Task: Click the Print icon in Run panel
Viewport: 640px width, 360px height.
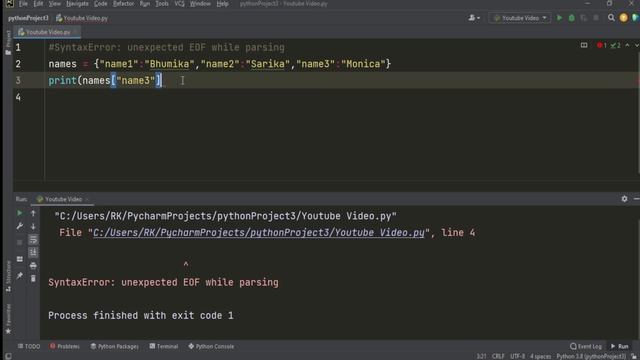Action: click(33, 266)
